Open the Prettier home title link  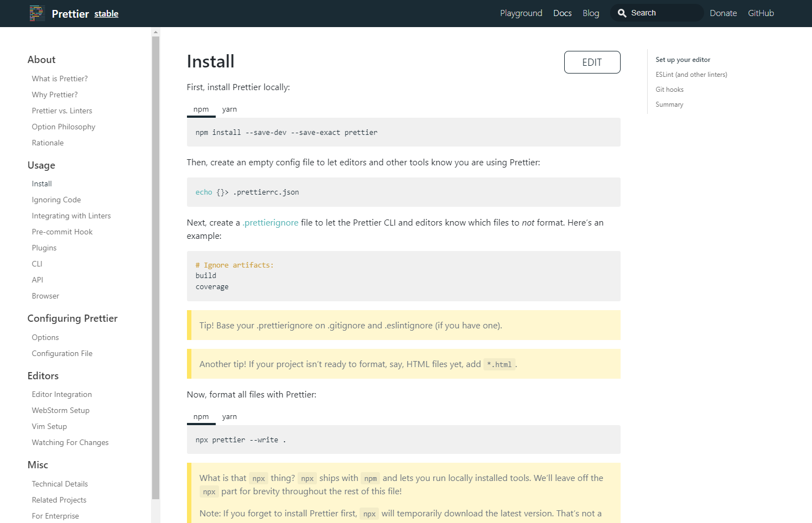70,14
